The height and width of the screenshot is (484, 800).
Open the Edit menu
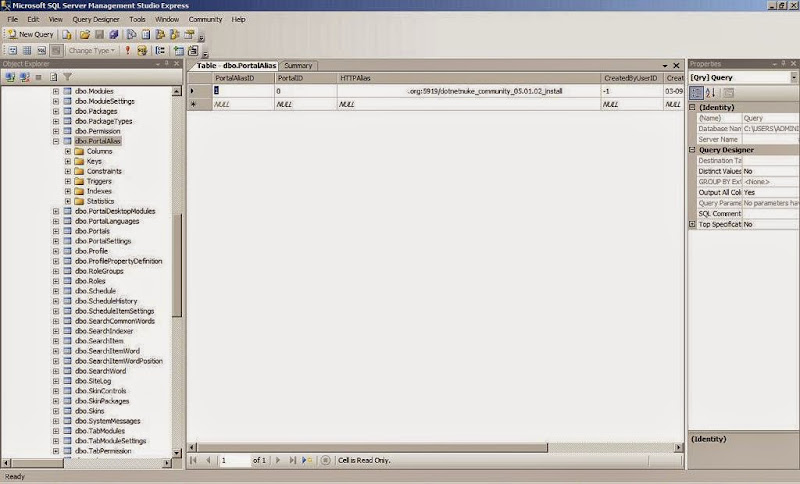click(x=33, y=19)
